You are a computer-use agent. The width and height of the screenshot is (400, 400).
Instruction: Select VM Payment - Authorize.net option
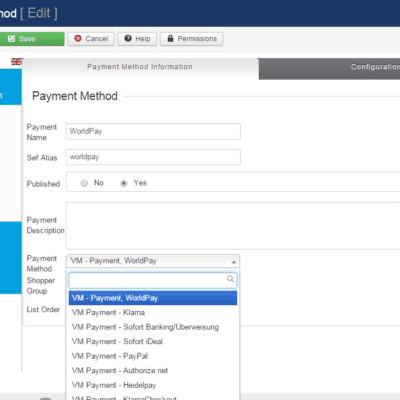click(153, 371)
